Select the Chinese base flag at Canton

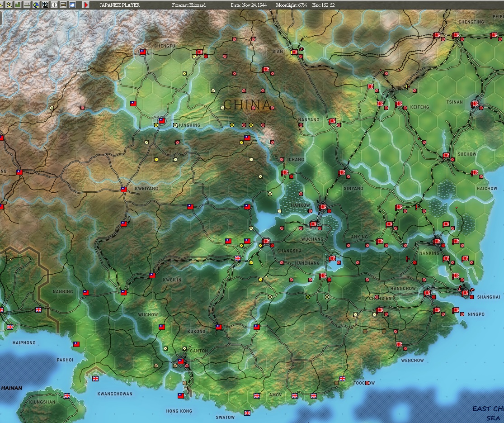pyautogui.click(x=181, y=361)
